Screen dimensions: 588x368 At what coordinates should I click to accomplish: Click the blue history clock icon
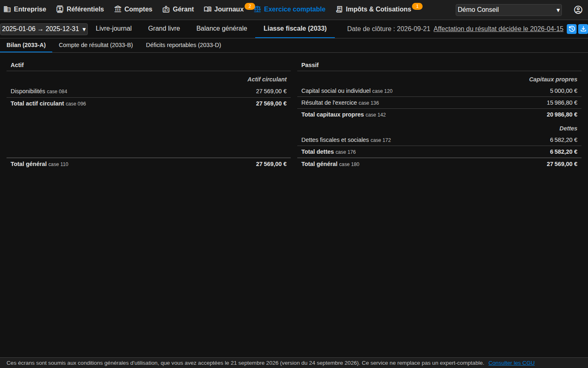coord(572,29)
